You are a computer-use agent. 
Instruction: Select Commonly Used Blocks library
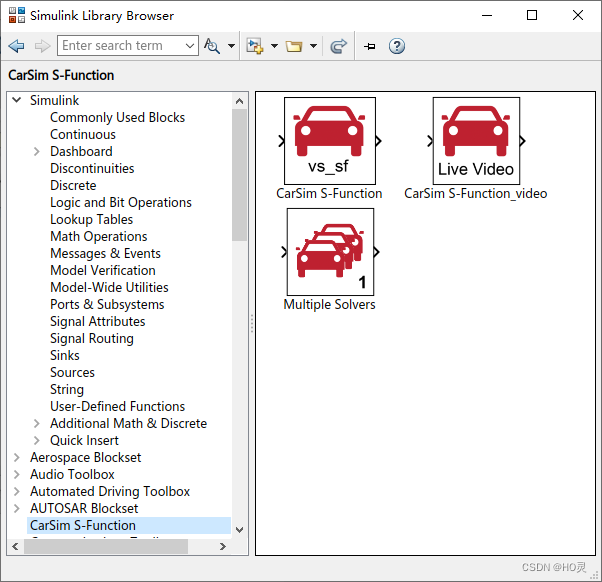(x=117, y=117)
